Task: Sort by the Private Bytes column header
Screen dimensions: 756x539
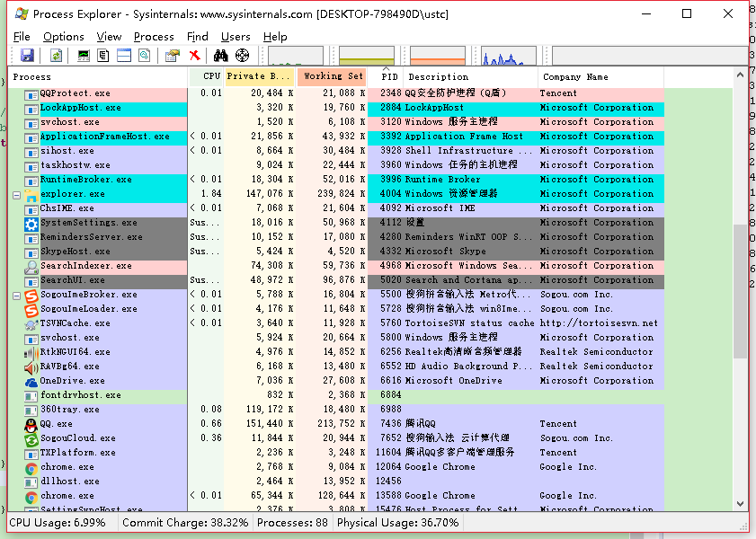Action: coord(260,76)
